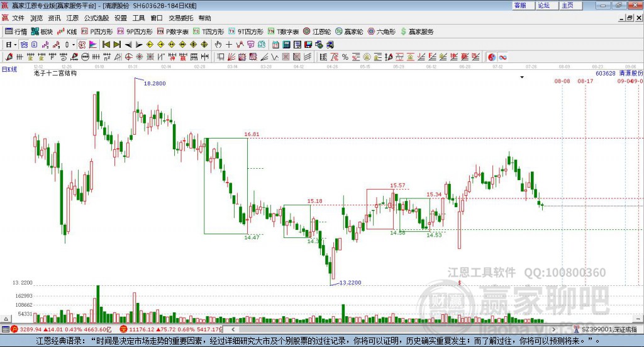This screenshot has width=644, height=347.
Task: Open the 帮助 menu
Action: [x=204, y=18]
